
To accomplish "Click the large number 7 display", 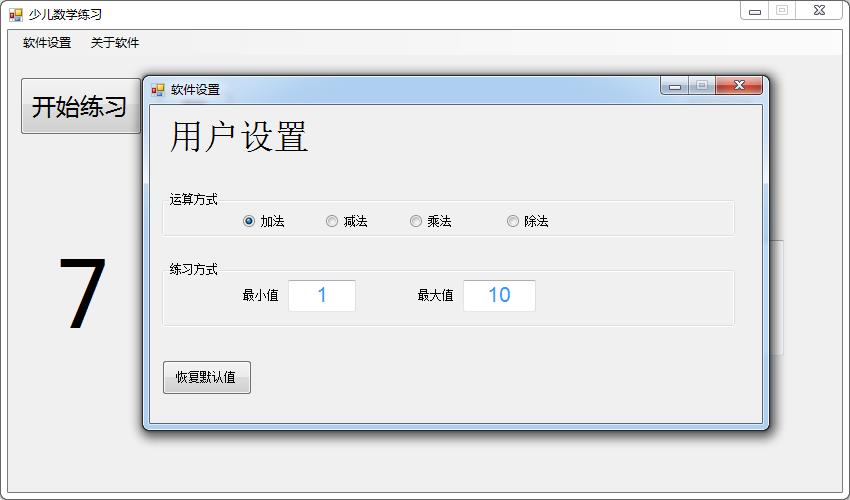I will coord(82,295).
